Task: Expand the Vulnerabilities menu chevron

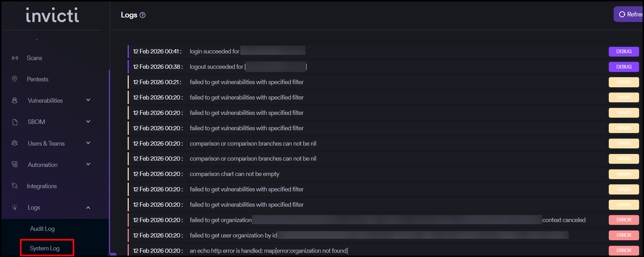Action: coord(88,100)
